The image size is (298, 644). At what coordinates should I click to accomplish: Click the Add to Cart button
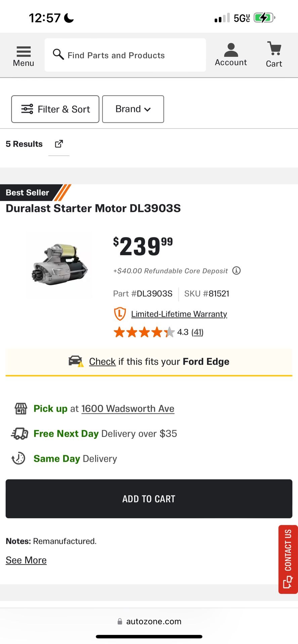pos(149,499)
